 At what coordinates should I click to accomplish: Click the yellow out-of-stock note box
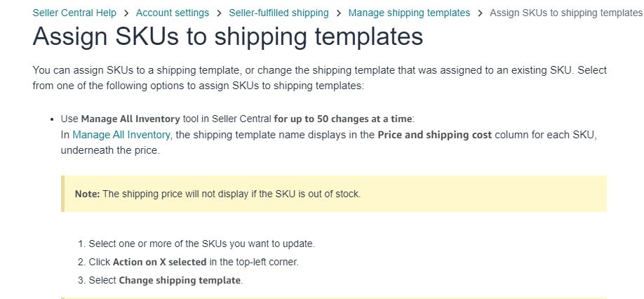click(x=333, y=194)
